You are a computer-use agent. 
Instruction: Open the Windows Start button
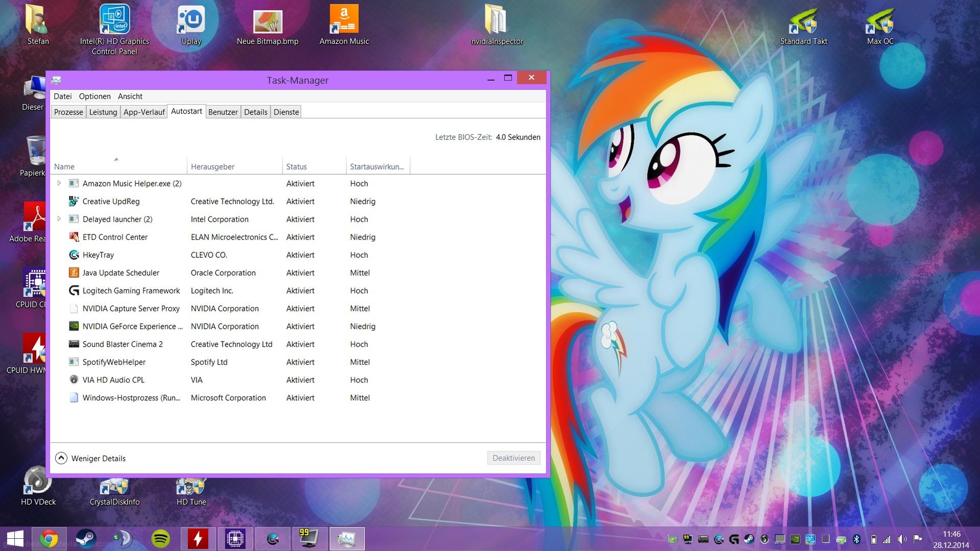(x=15, y=539)
